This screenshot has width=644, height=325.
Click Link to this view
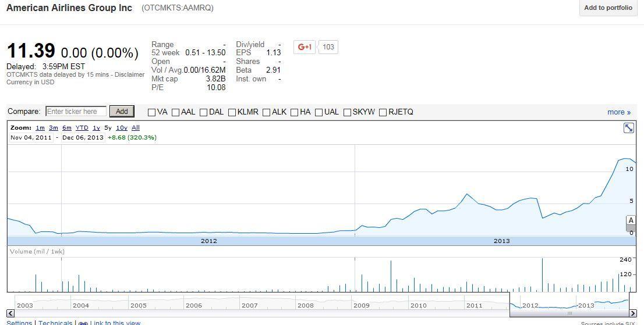[x=115, y=323]
